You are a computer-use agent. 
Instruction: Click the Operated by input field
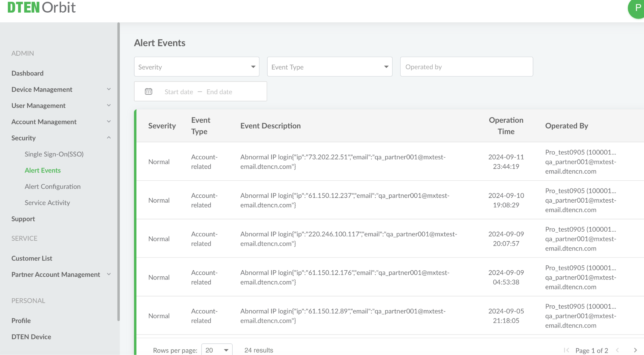coord(466,67)
